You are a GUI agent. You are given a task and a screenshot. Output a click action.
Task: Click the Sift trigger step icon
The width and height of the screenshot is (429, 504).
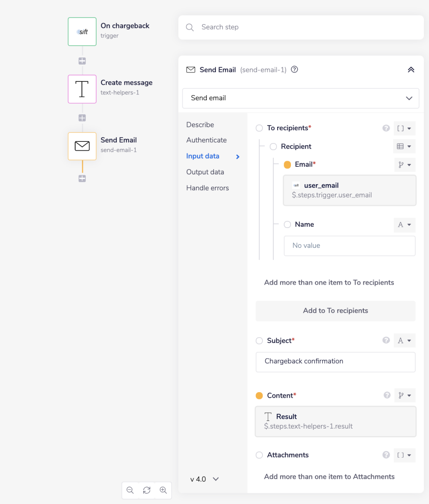82,31
